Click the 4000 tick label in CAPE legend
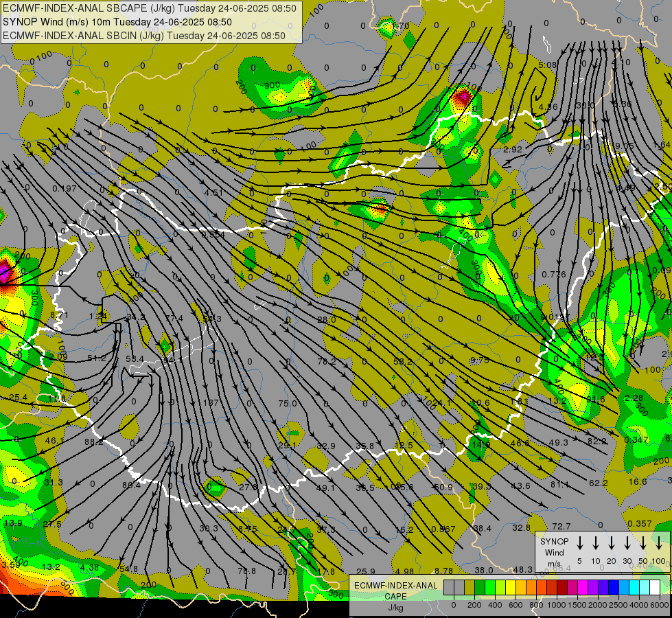Screen dimensions: 672x618 (x=638, y=605)
